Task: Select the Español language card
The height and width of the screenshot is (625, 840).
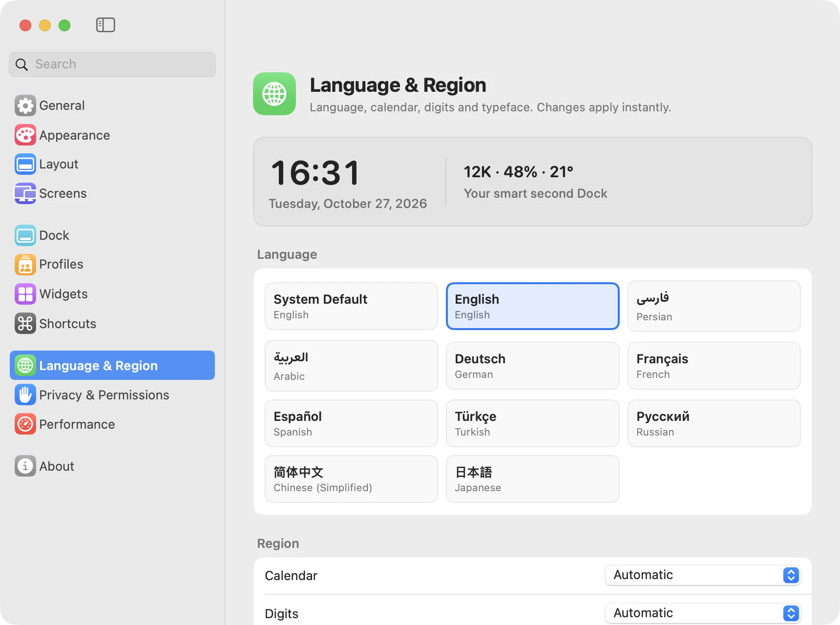Action: click(351, 423)
